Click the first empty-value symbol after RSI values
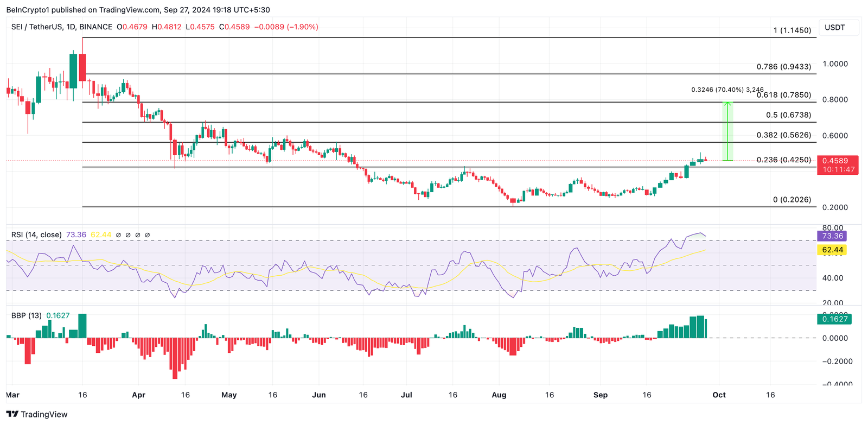868x425 pixels. [118, 235]
